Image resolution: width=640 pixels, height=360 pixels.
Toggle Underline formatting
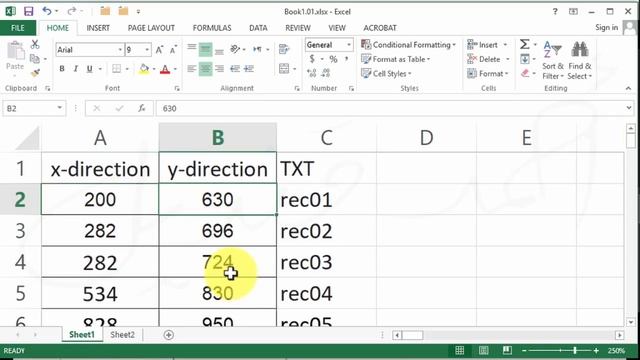coord(89,69)
